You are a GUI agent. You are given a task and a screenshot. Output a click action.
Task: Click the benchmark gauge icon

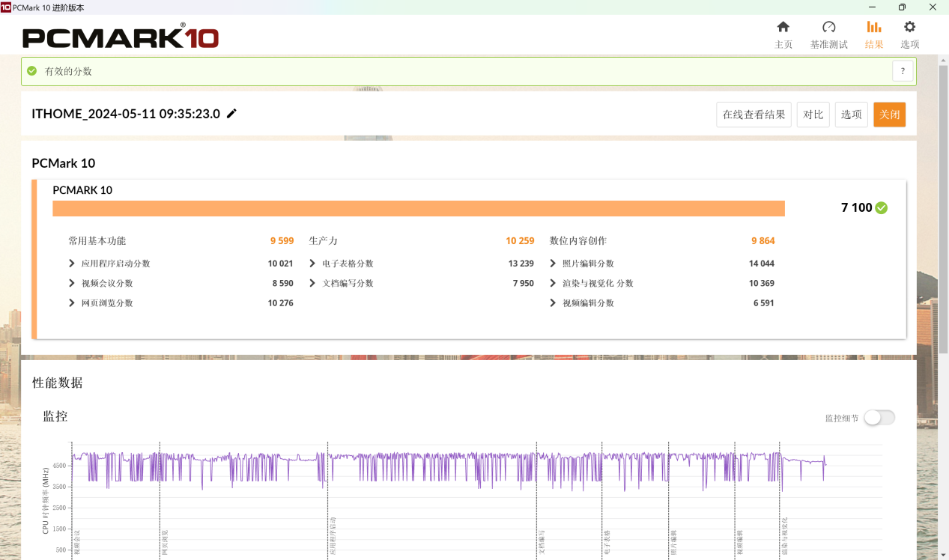coord(828,27)
